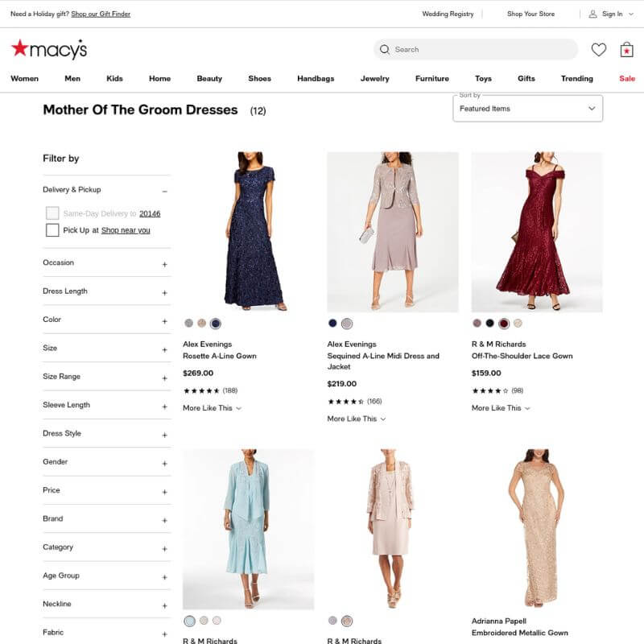Expand More Like This under Sequined Midi Dress
Image resolution: width=644 pixels, height=644 pixels.
coord(357,419)
